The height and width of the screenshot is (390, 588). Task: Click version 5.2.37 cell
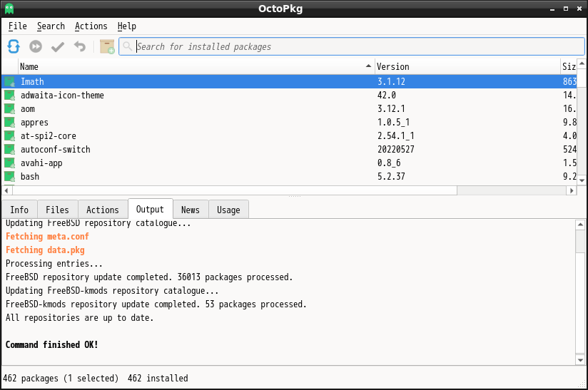(391, 176)
